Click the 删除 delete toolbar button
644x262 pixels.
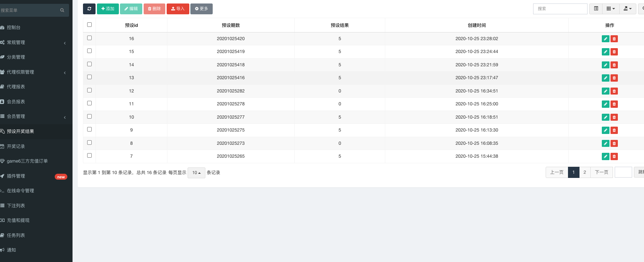point(154,9)
